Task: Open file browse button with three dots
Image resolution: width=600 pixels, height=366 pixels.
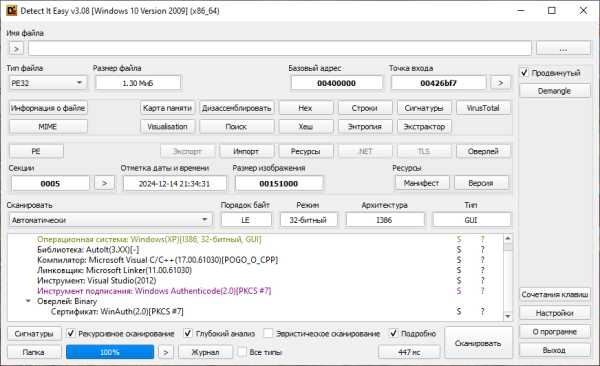Action: pos(563,49)
